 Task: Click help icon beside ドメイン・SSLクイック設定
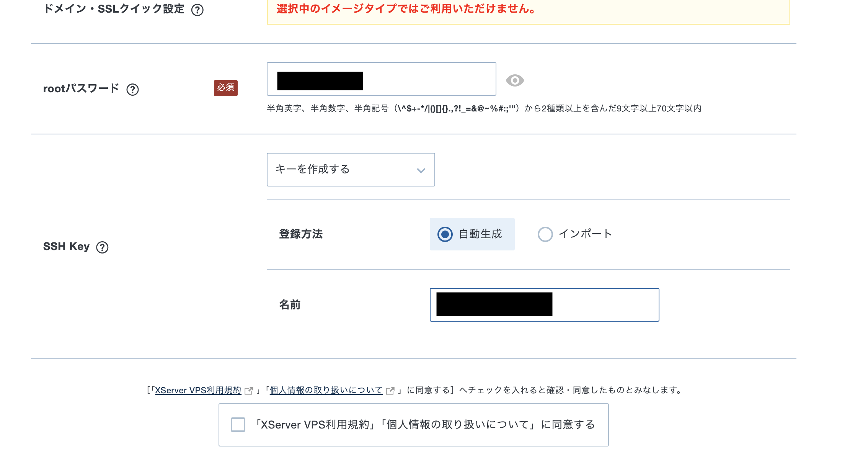(x=197, y=10)
